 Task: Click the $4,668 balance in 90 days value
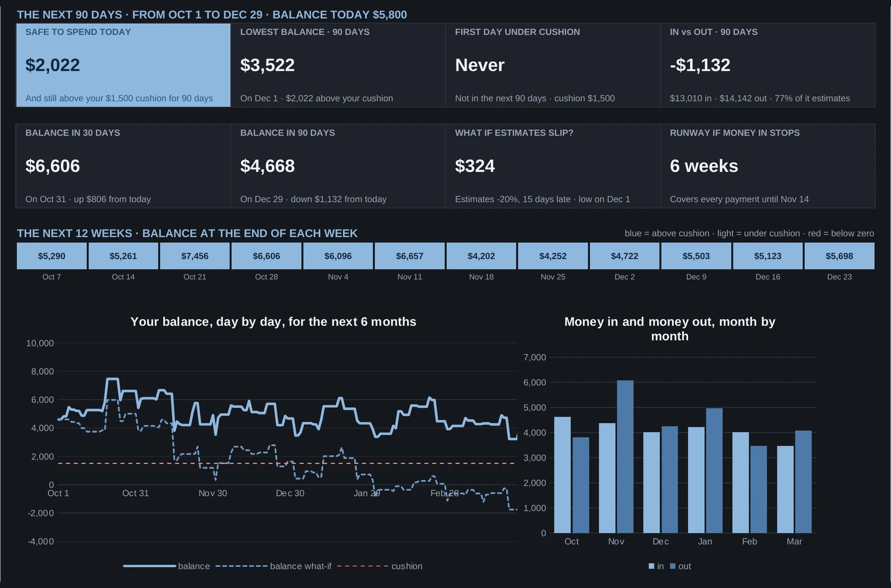267,166
